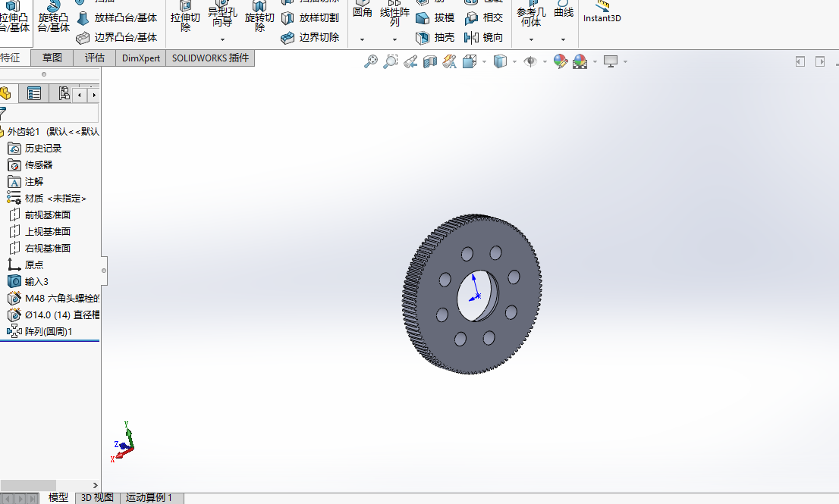Select the 线性阵列 linear pattern tool
Viewport: 839px width, 504px height.
[394, 15]
